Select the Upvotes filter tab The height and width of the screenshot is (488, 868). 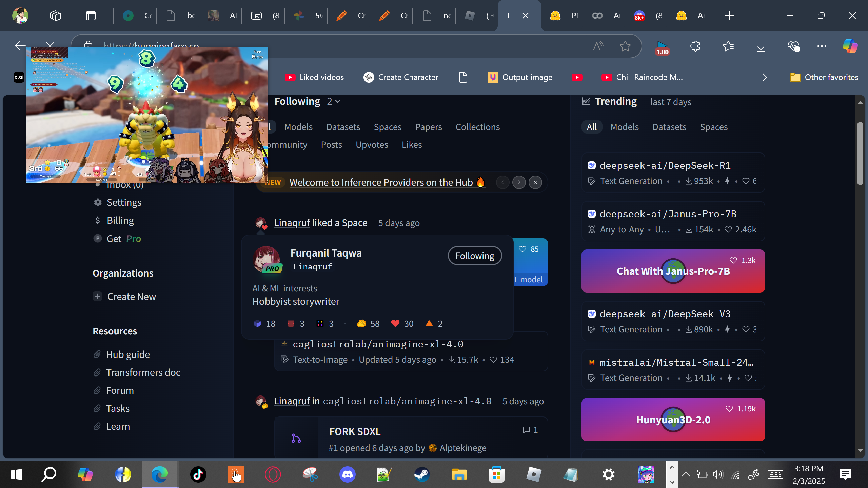point(372,145)
